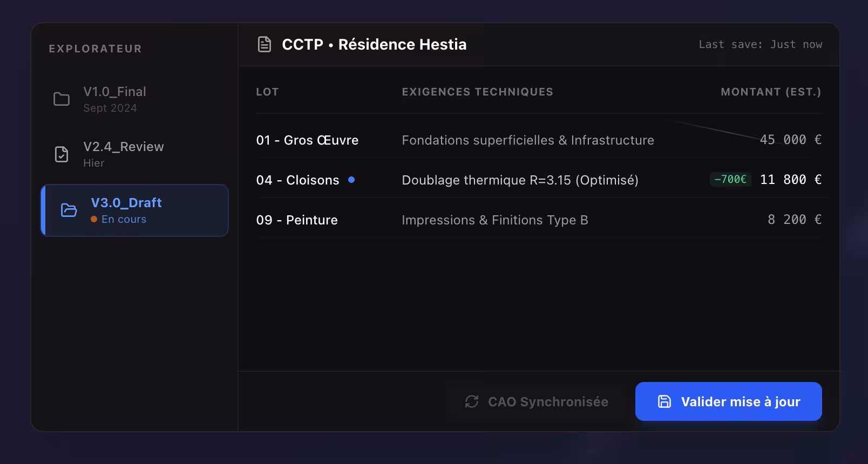Click the CAO Synchronisée button
The height and width of the screenshot is (464, 868).
[537, 401]
